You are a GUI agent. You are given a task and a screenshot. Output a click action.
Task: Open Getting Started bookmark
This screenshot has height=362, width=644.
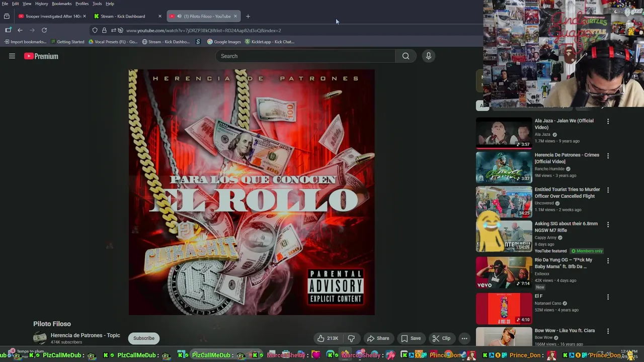(67, 42)
